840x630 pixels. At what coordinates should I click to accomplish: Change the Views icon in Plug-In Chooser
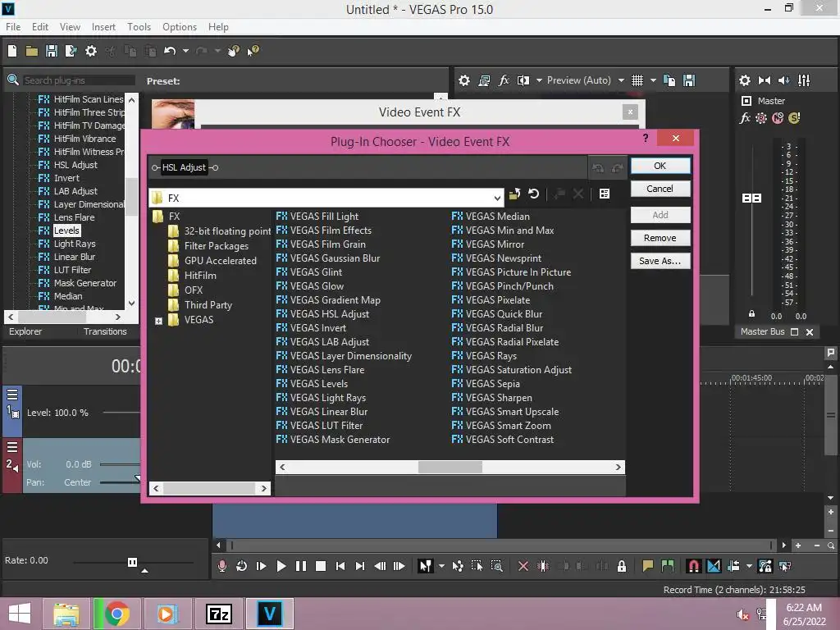(x=605, y=194)
